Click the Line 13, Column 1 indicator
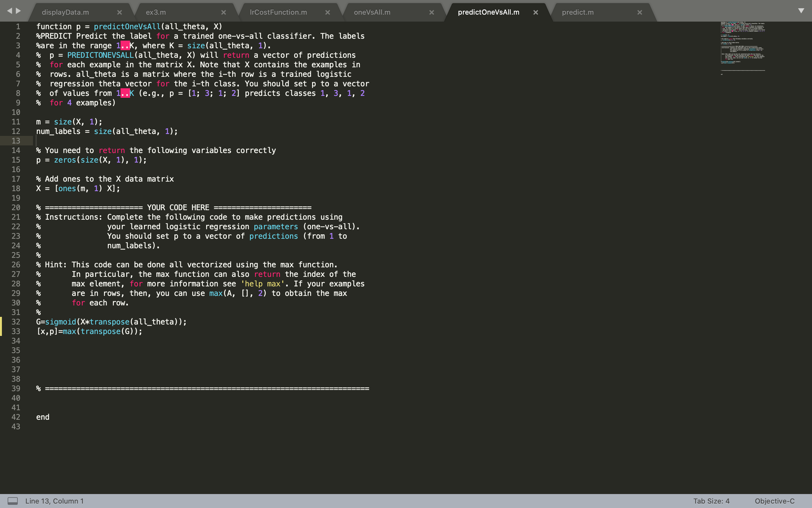 point(54,501)
